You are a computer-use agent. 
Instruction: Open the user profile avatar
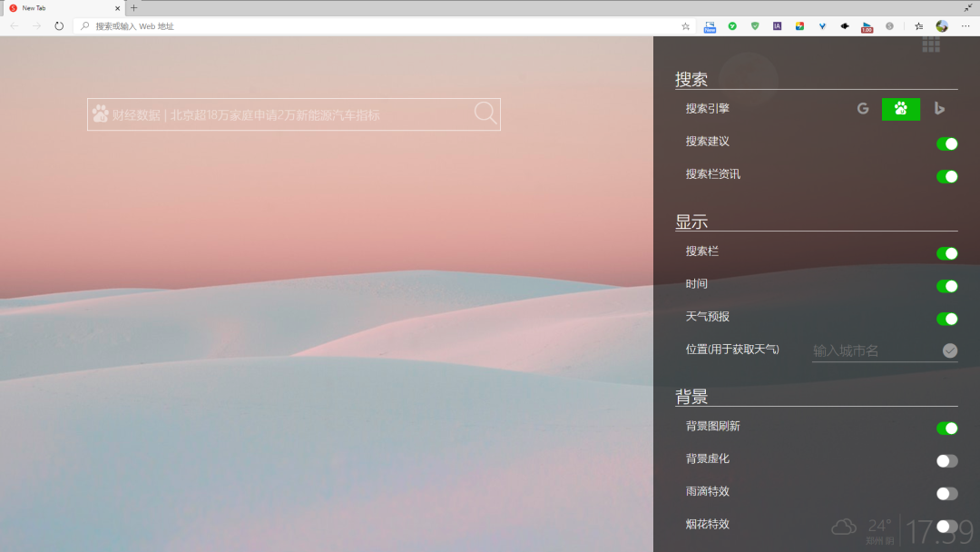click(942, 26)
